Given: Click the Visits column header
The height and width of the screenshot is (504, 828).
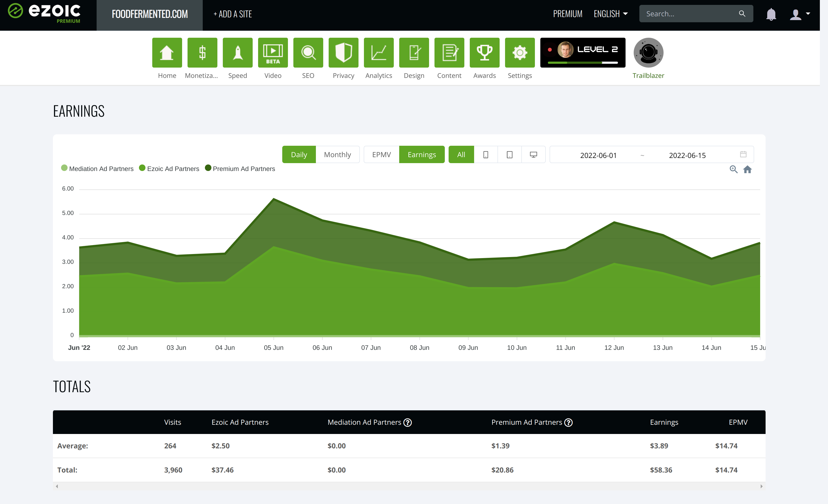Looking at the screenshot, I should (172, 422).
